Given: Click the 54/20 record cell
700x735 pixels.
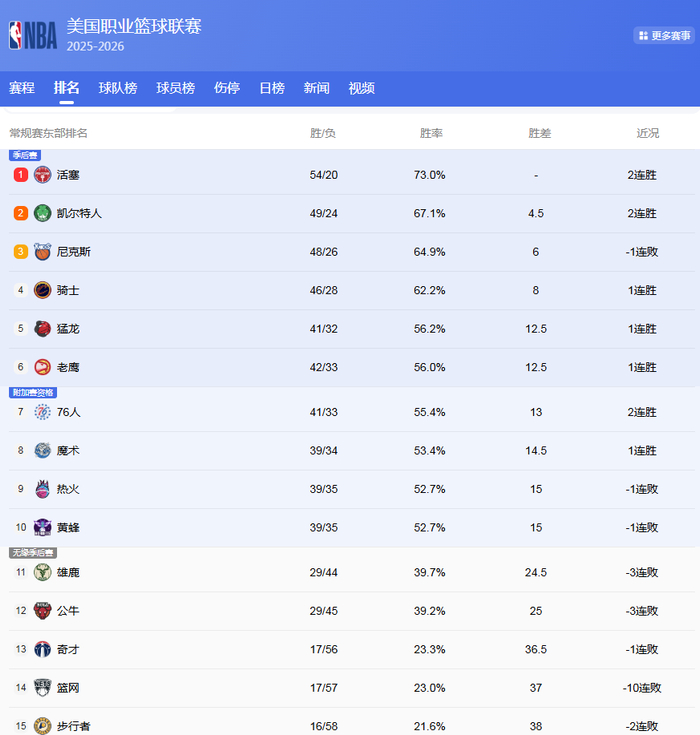Looking at the screenshot, I should (324, 175).
